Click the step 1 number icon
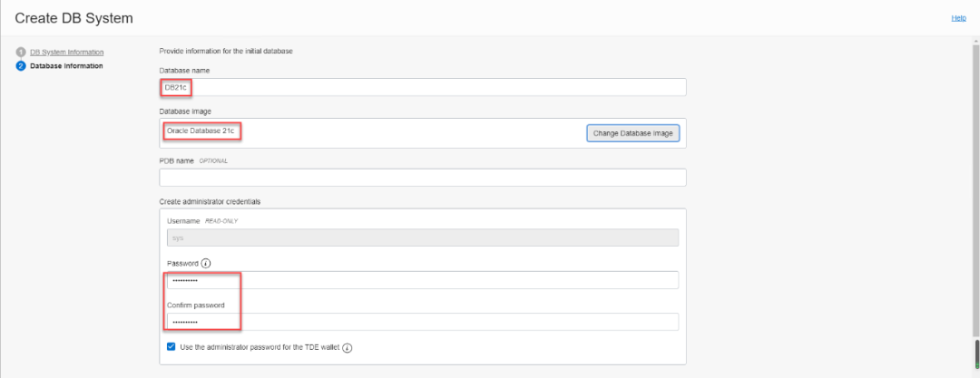Screen dimensions: 980x378 (x=20, y=52)
